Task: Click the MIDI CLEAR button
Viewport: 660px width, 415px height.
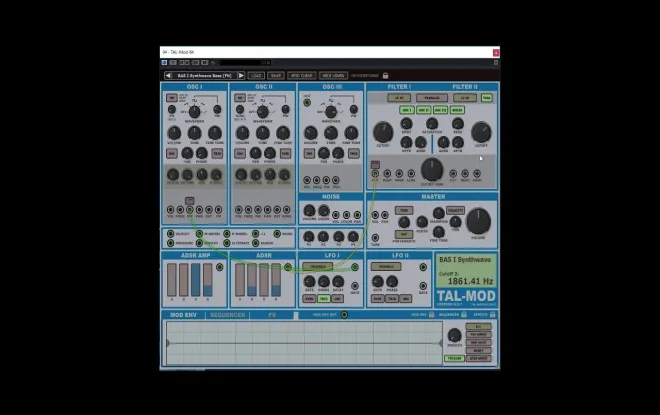Action: [x=301, y=76]
